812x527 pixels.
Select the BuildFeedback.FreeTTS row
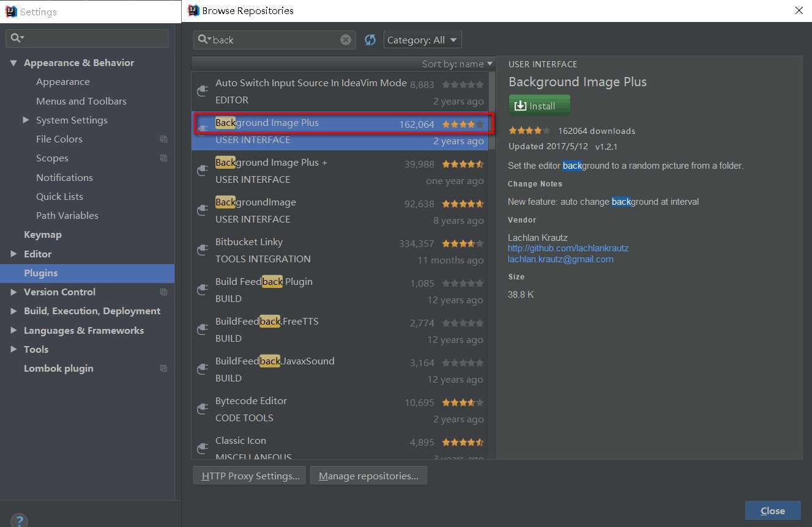[340, 330]
